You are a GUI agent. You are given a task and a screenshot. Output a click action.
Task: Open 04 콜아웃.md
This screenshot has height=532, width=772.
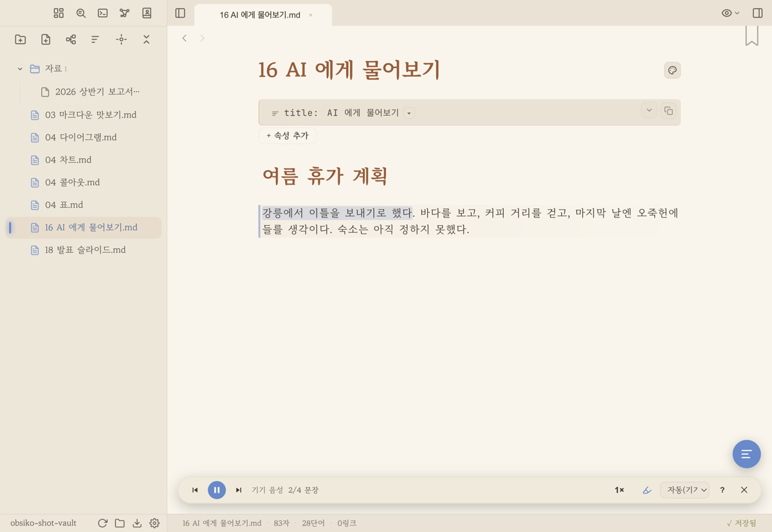pyautogui.click(x=84, y=182)
